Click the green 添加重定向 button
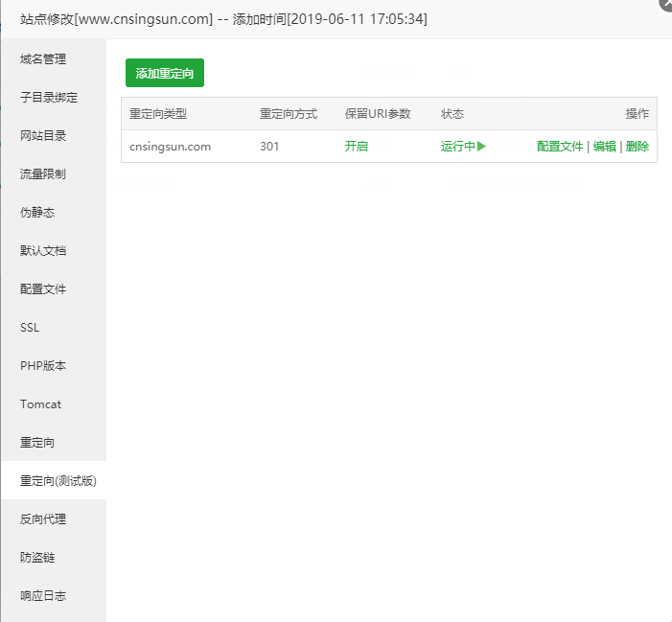The width and height of the screenshot is (672, 622). pos(165,73)
